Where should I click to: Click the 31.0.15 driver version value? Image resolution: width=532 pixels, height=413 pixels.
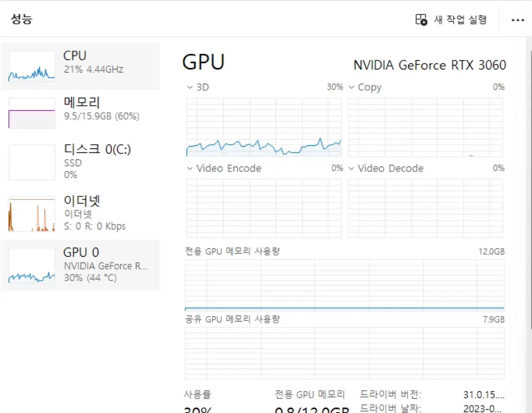484,394
